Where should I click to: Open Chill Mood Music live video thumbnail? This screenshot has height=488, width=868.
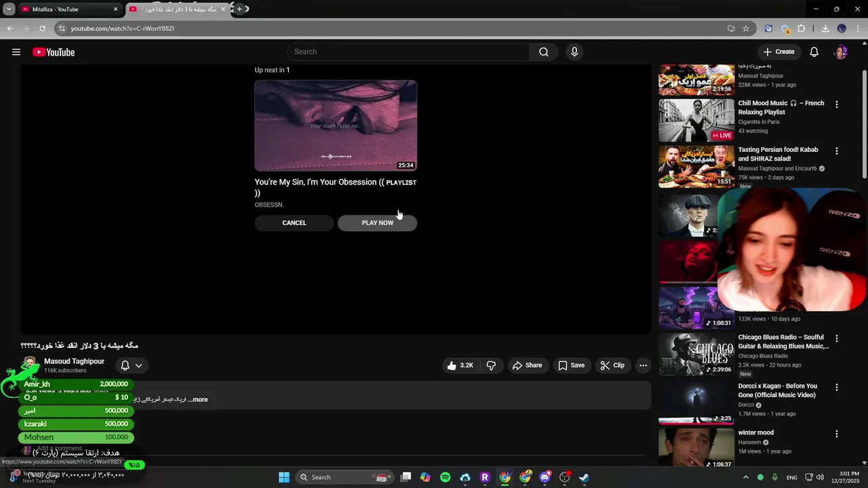(696, 120)
